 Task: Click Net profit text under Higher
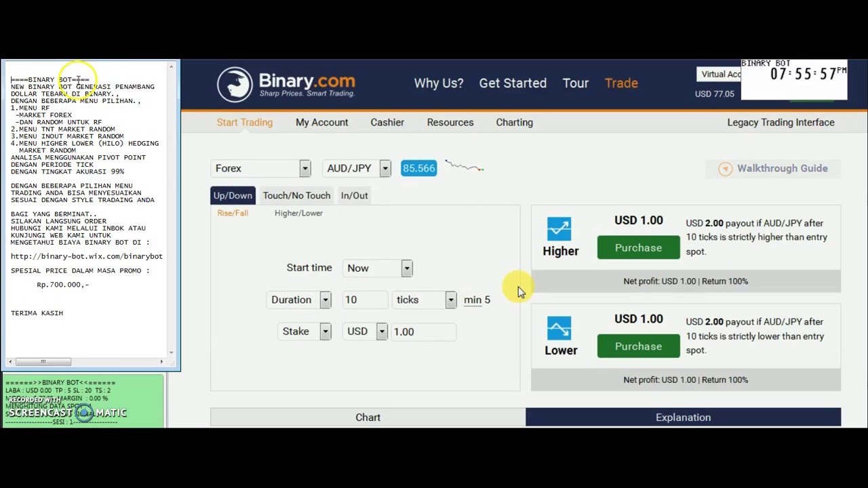click(686, 281)
